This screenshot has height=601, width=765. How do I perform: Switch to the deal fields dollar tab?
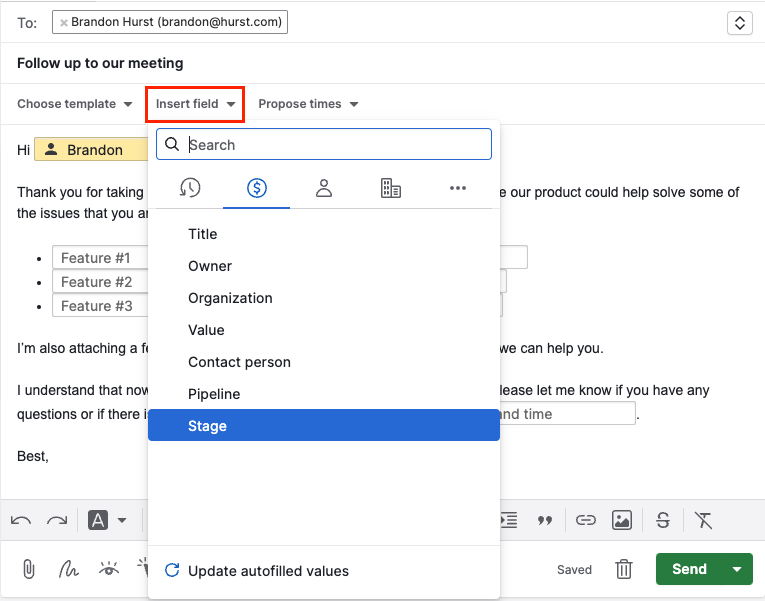click(257, 188)
